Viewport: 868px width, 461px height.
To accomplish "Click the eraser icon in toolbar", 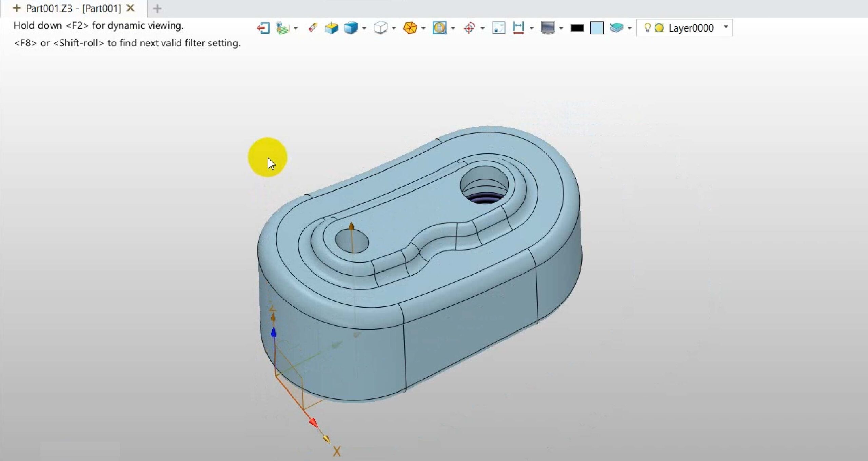I will [313, 27].
